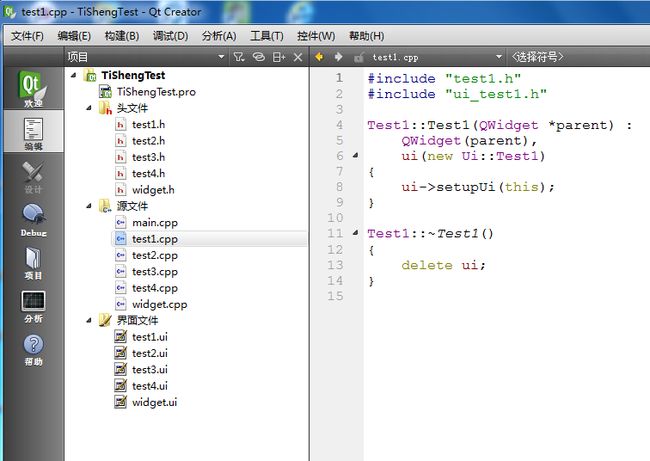
Task: Open the test1.cpp open-documents dropdown
Action: point(436,57)
